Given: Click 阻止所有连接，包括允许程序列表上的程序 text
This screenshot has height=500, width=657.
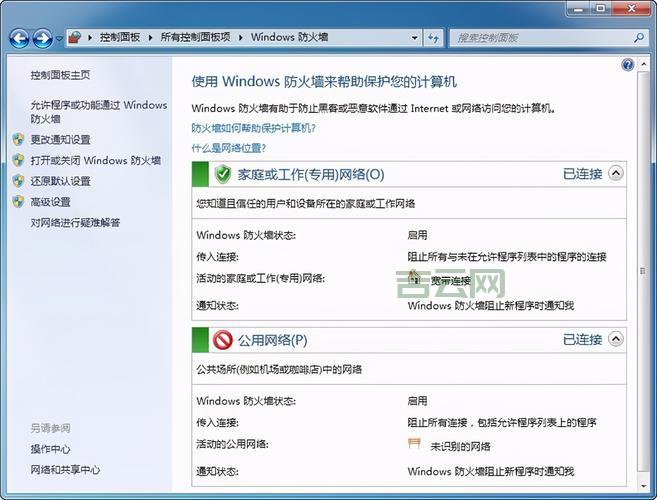Looking at the screenshot, I should pyautogui.click(x=502, y=422).
